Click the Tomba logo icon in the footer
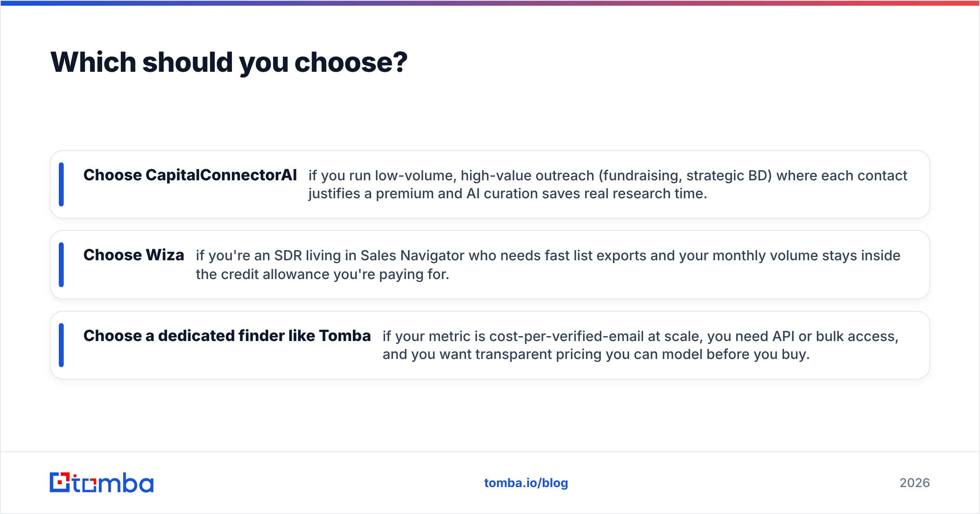Screen dimensions: 980x514 point(60,483)
